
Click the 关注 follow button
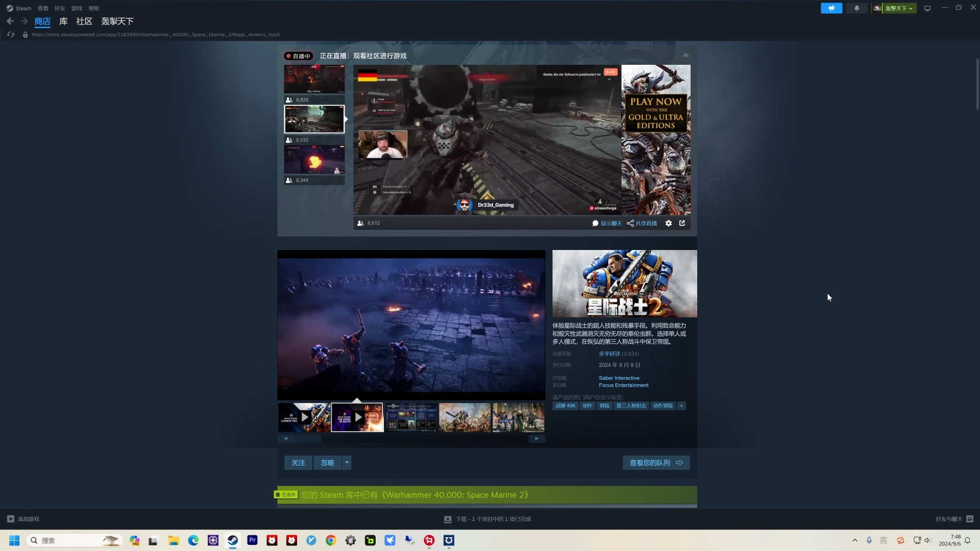[298, 463]
